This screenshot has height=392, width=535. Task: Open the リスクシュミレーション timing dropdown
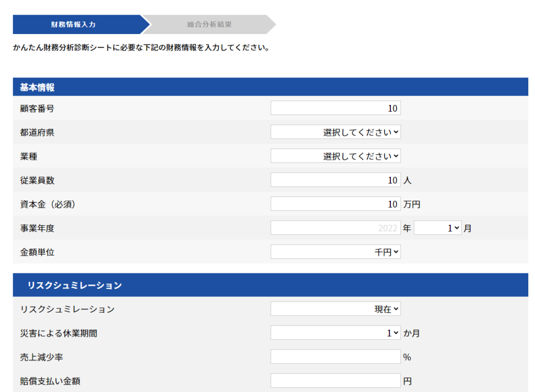point(335,309)
